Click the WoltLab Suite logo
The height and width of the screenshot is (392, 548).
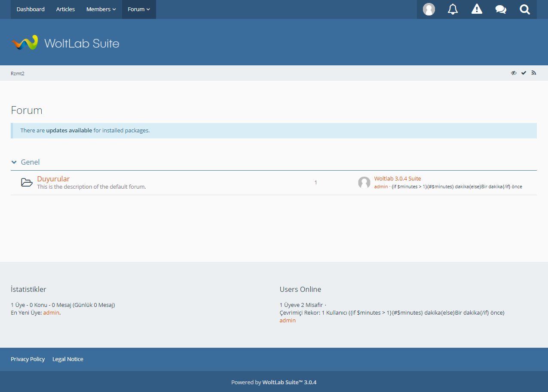coord(65,43)
